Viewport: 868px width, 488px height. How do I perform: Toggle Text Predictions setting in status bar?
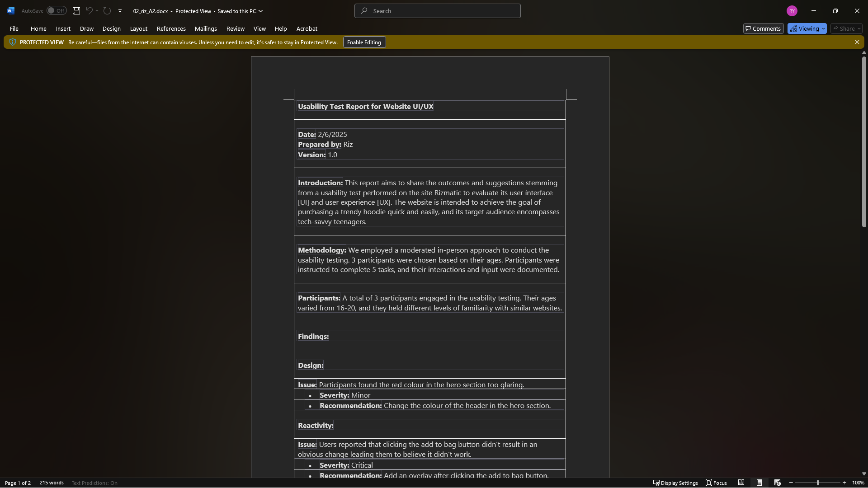point(94,483)
